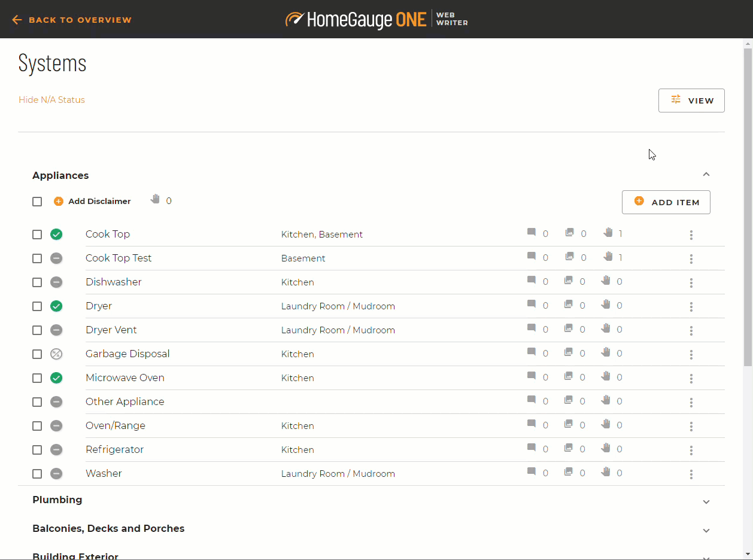Viewport: 753px width, 560px height.
Task: Open the Other Appliance item
Action: coord(125,402)
